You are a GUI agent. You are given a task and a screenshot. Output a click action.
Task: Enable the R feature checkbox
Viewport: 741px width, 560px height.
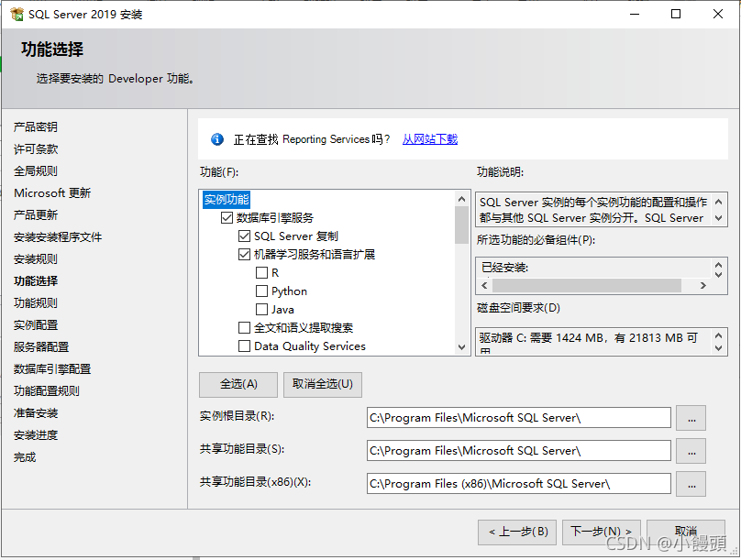click(260, 272)
